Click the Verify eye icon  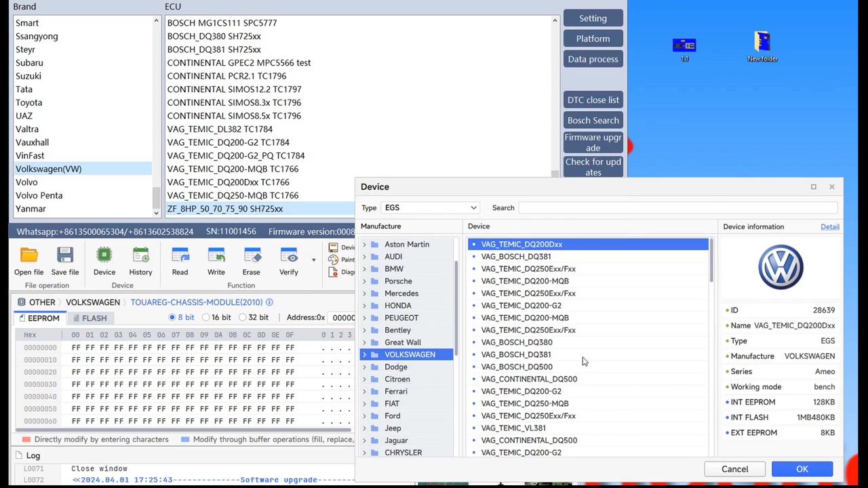(x=289, y=256)
